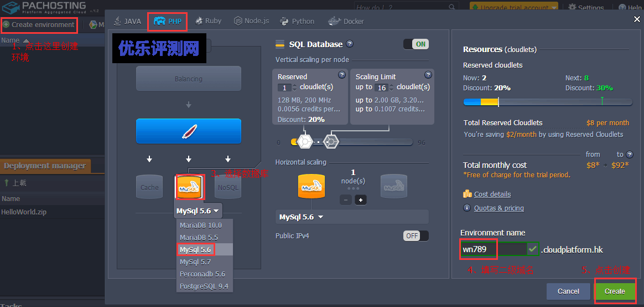Select the Cache node icon
The image size is (644, 307).
149,187
